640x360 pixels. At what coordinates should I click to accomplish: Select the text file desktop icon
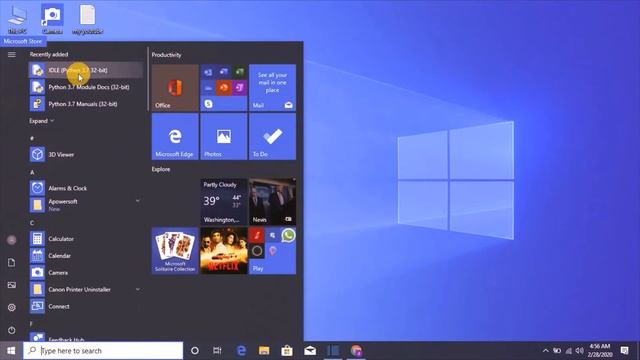87,19
